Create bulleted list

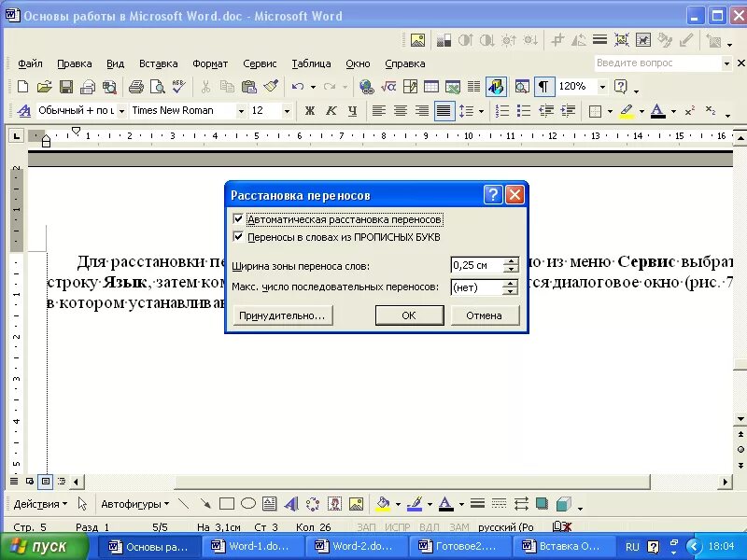524,111
